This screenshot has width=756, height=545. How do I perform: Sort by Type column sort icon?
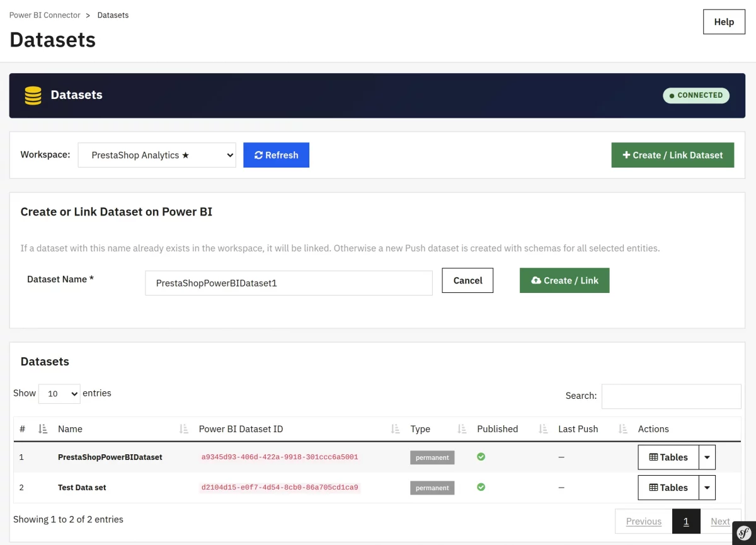point(462,429)
